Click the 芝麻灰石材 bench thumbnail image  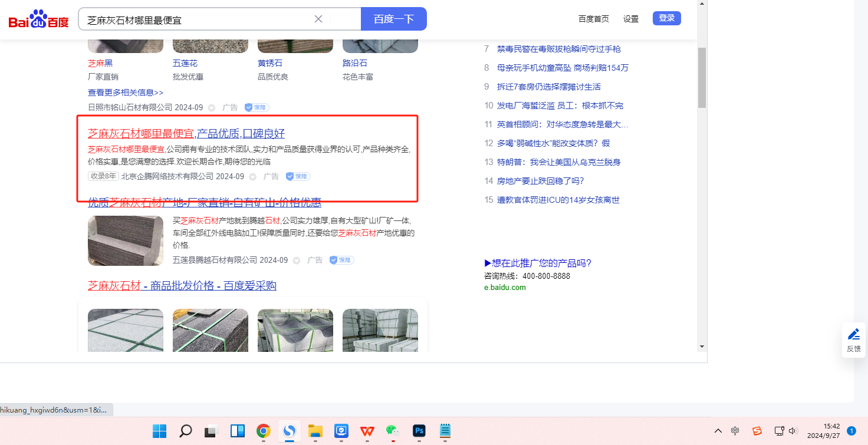point(126,240)
